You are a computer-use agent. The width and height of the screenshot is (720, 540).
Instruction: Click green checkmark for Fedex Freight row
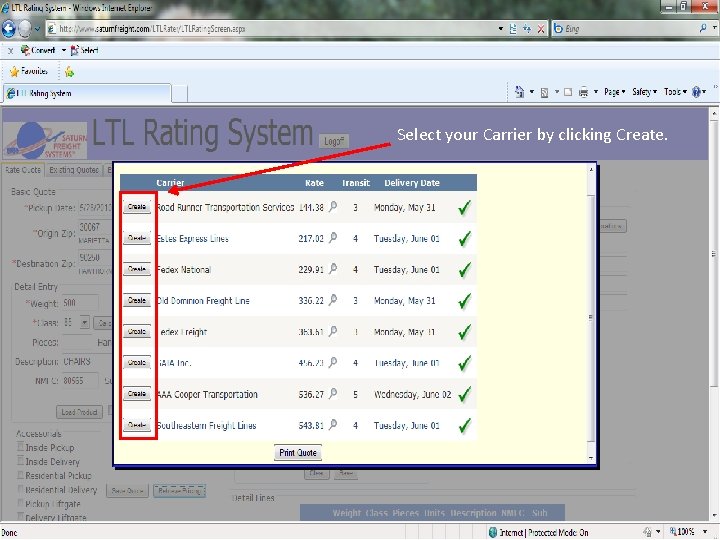(x=464, y=332)
